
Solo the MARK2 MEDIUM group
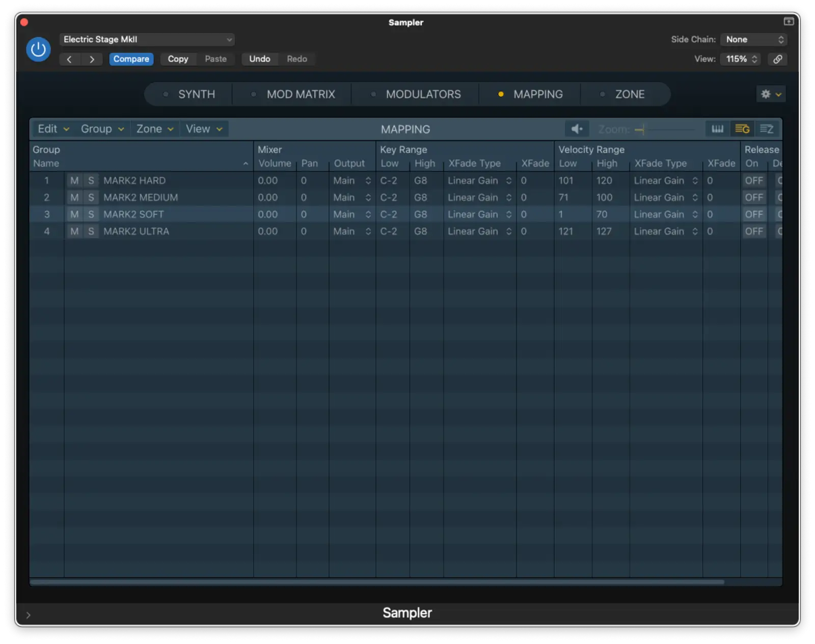click(91, 198)
